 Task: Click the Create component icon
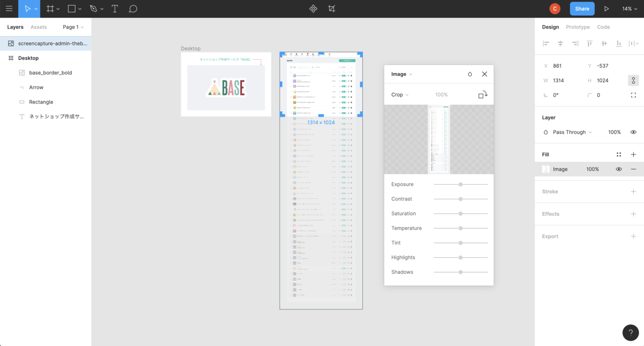pyautogui.click(x=313, y=9)
